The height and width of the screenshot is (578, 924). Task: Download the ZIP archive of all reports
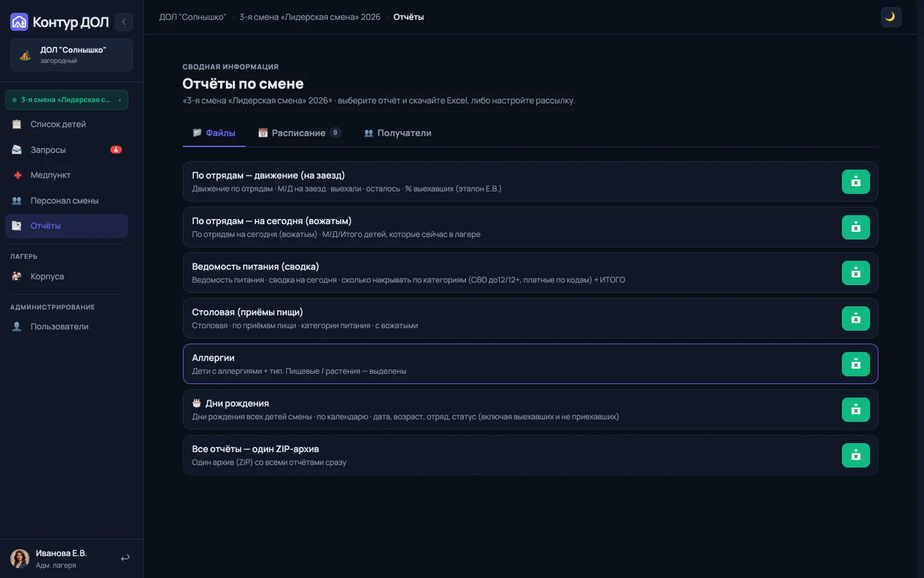click(x=855, y=455)
